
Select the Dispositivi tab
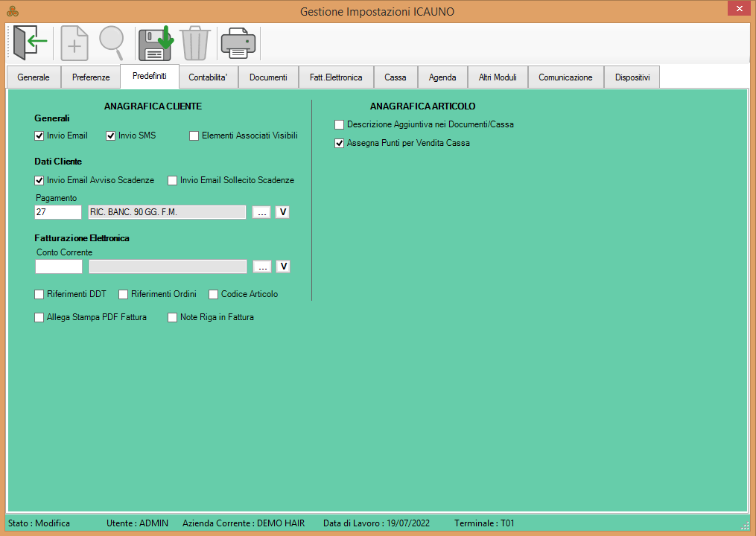click(x=632, y=77)
